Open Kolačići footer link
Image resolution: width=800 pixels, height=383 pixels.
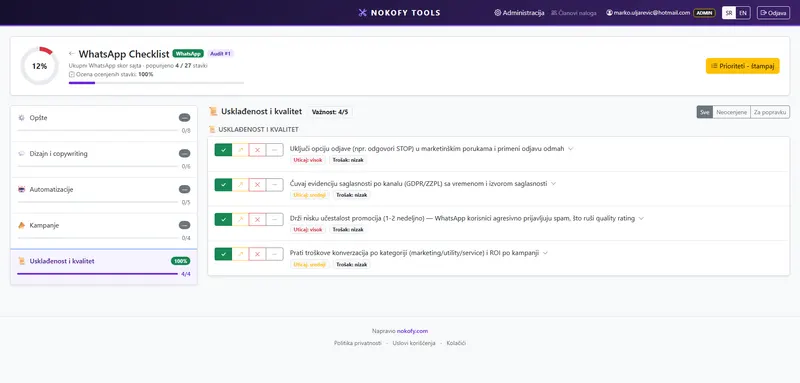coord(456,343)
